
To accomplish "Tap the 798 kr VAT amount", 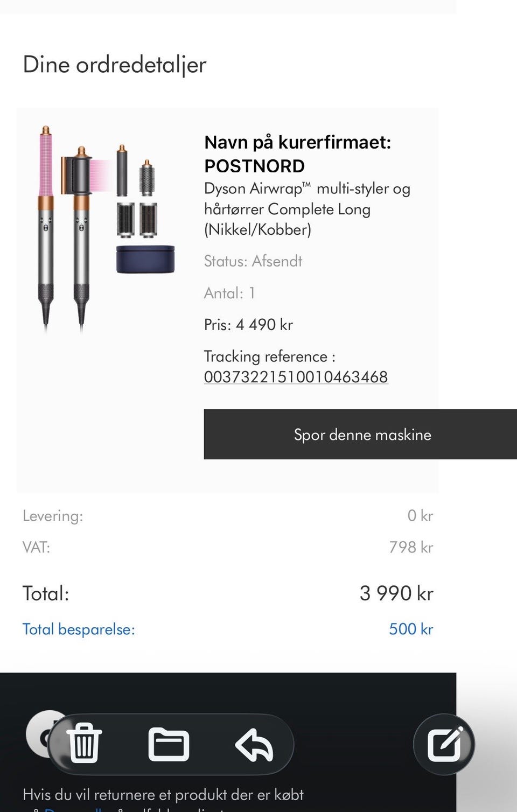I will click(x=411, y=547).
